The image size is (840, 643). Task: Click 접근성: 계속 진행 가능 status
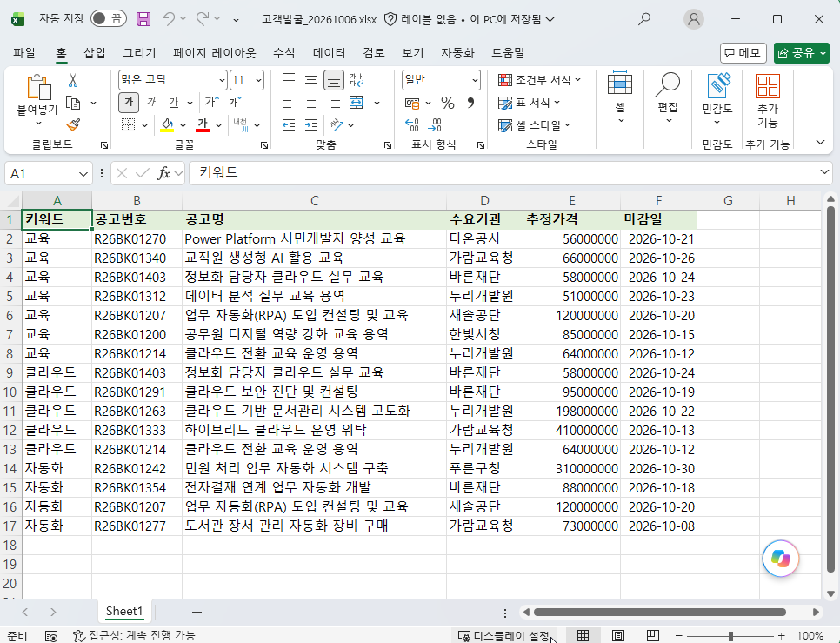(134, 635)
